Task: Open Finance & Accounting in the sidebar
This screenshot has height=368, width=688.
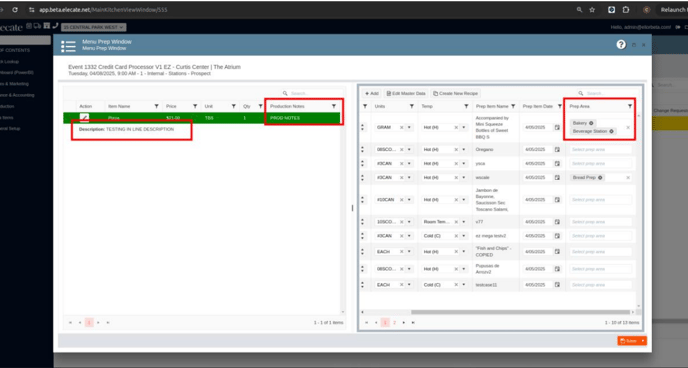Action: [x=17, y=95]
